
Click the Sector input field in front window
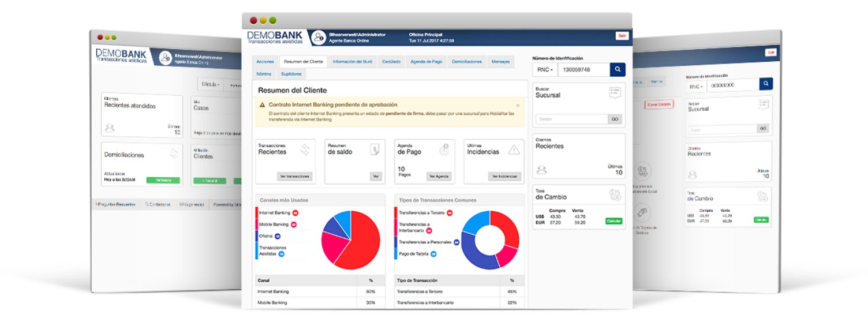point(572,119)
